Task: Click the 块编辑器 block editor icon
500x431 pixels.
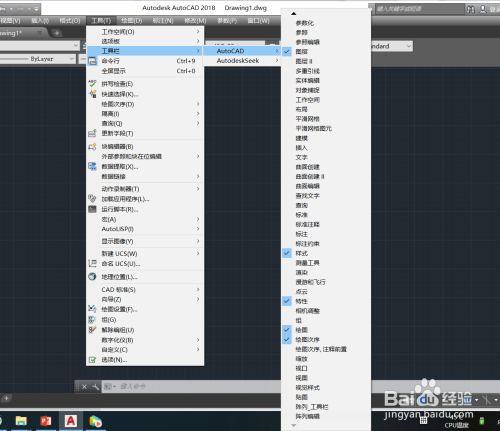Action: [92, 146]
